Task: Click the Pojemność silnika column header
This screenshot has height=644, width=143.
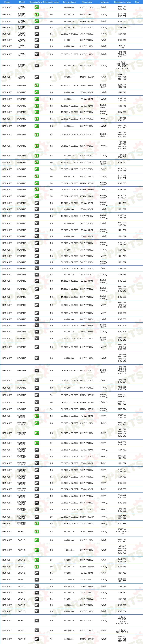Action: (x=51, y=2)
